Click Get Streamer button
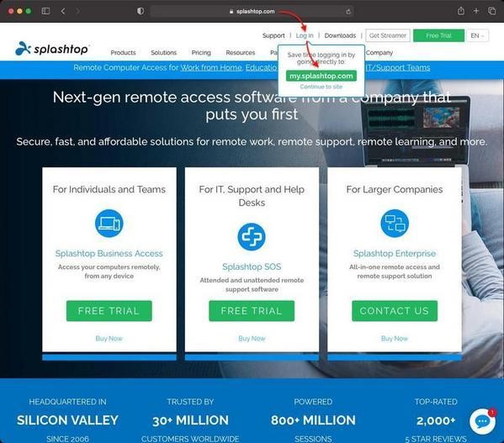 click(388, 35)
